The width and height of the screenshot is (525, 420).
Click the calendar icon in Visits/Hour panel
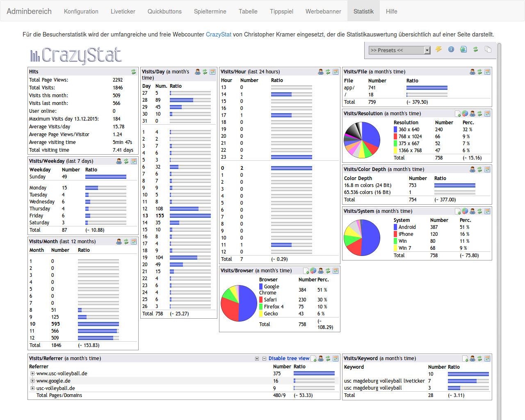336,72
